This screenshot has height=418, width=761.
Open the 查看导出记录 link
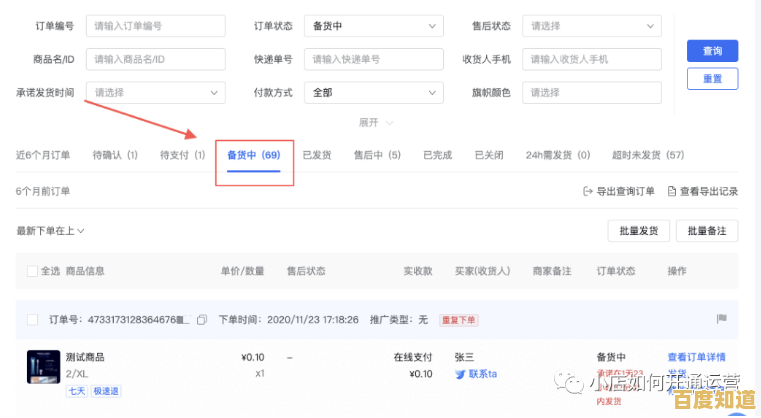[x=709, y=192]
